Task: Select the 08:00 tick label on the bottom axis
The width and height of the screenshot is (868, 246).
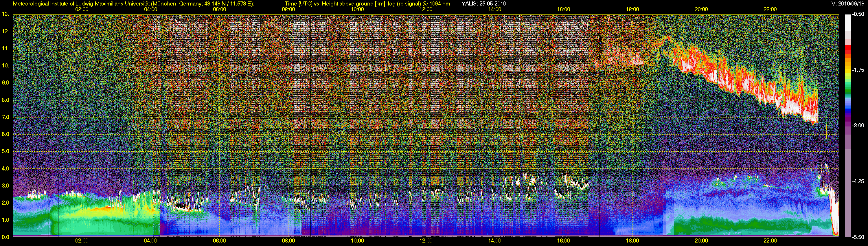Action: [288, 241]
